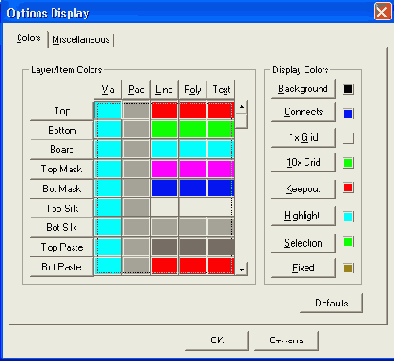Pick the Top Mask Line magenta cell
The image size is (394, 361).
pyautogui.click(x=164, y=169)
